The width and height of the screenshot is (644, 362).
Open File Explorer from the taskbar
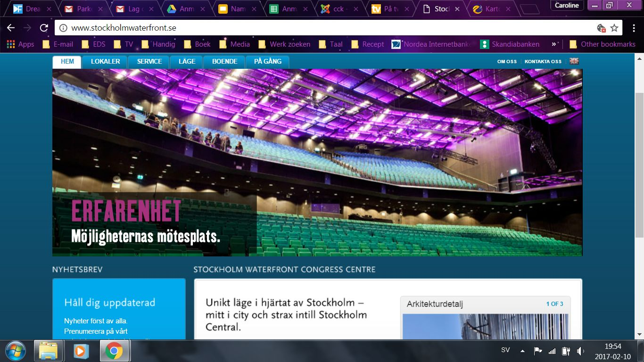click(x=48, y=351)
